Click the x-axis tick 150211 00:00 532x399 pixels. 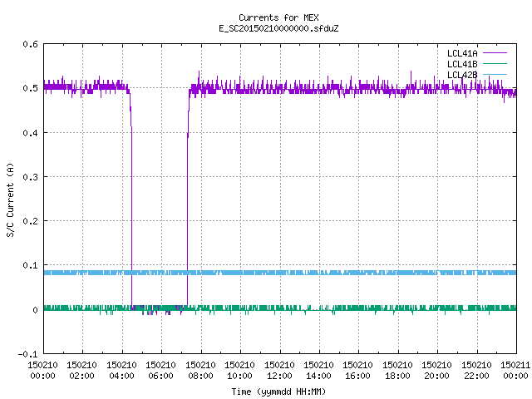coord(515,371)
